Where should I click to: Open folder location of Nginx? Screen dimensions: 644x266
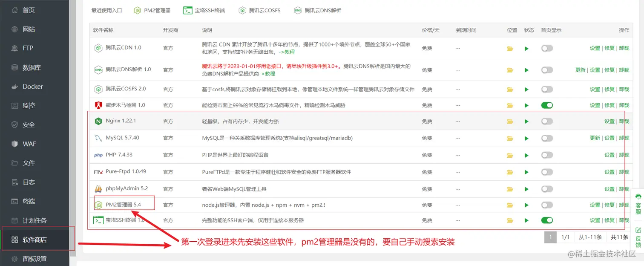[x=510, y=121]
